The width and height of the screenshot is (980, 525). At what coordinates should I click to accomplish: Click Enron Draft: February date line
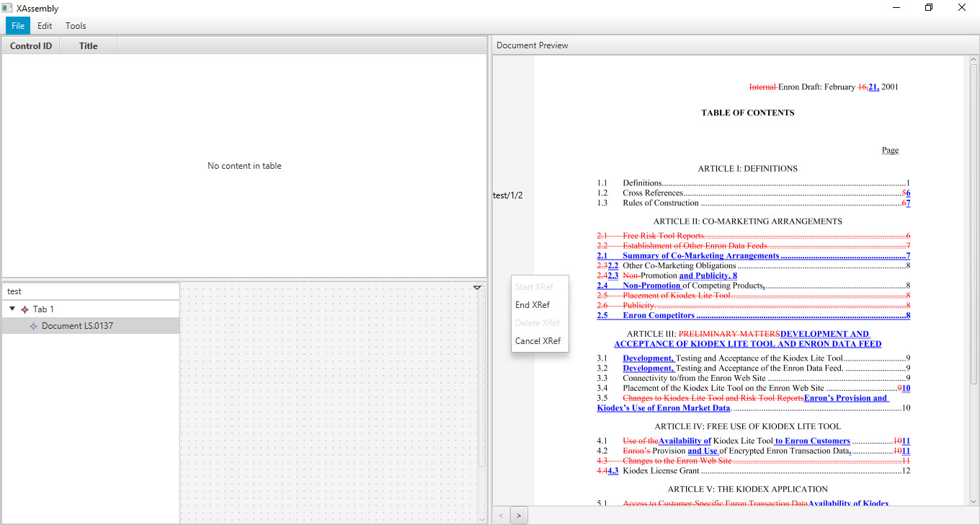point(824,87)
